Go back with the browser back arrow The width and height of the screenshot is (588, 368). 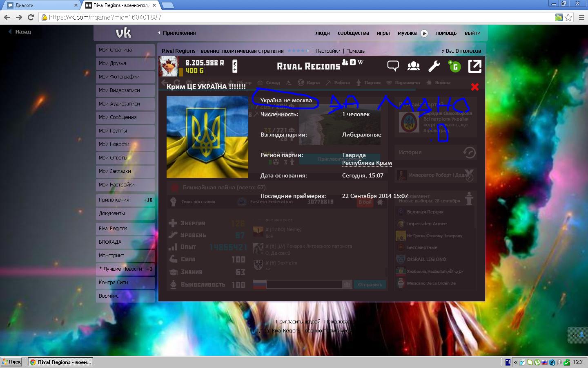[7, 17]
